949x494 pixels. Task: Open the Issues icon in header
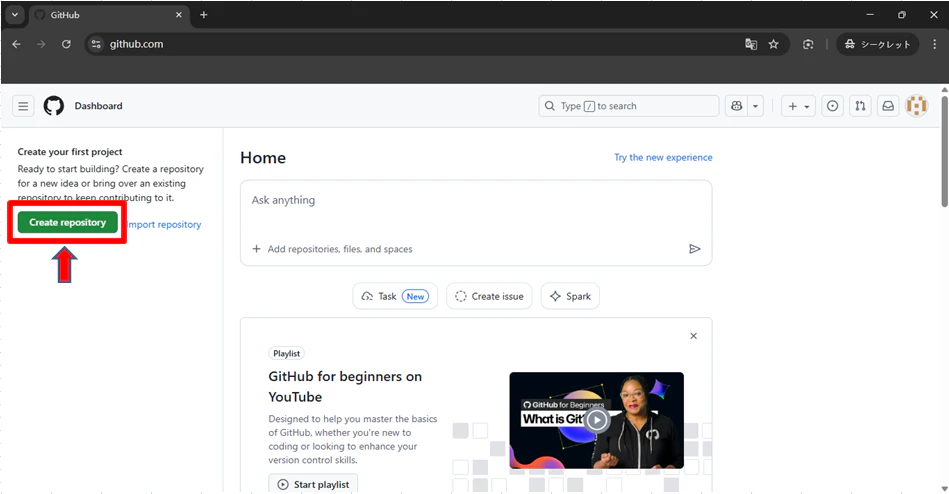pos(833,106)
